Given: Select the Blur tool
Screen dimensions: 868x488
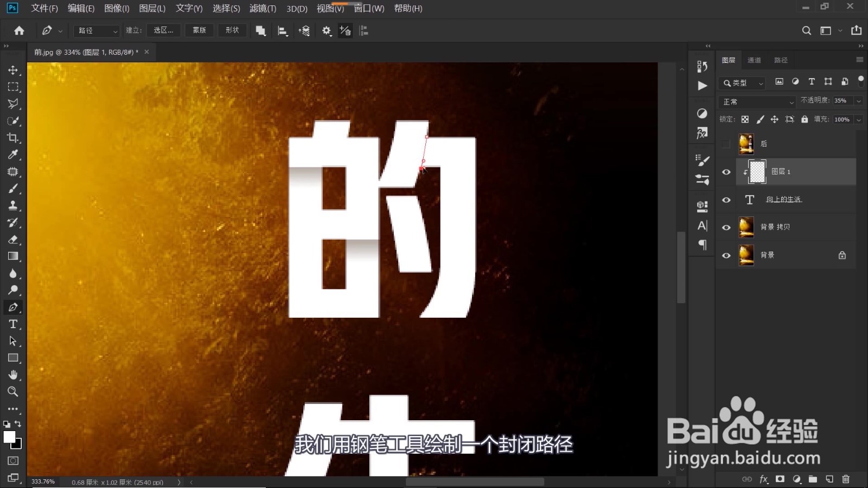Looking at the screenshot, I should tap(13, 273).
